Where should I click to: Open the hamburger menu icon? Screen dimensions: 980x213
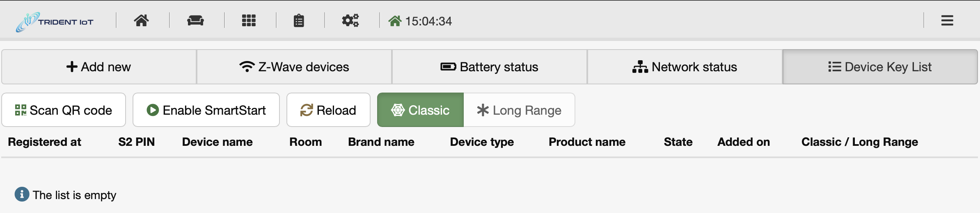click(x=947, y=20)
